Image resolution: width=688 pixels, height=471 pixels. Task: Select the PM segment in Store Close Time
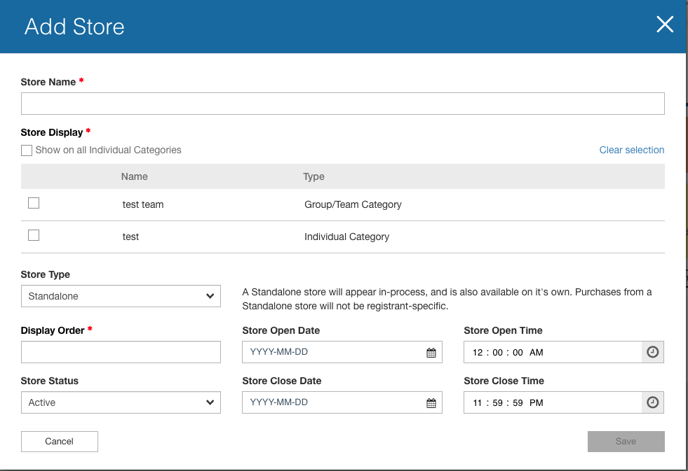click(x=537, y=403)
